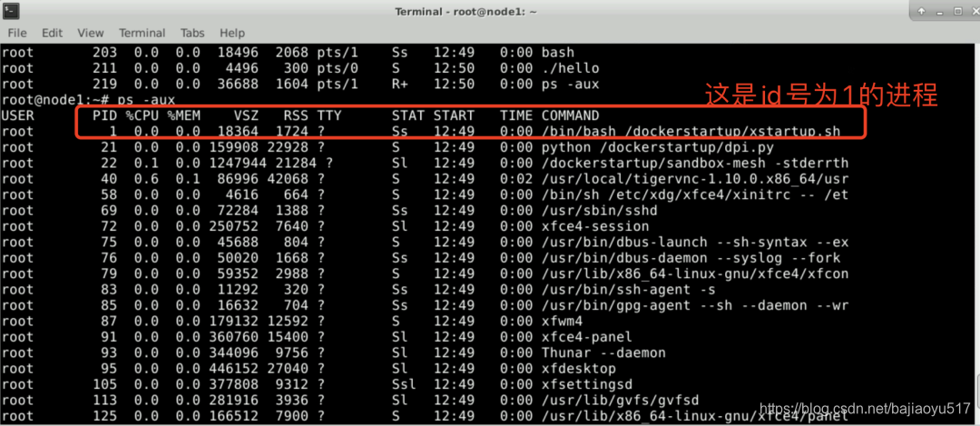Open the Edit menu

tap(52, 34)
